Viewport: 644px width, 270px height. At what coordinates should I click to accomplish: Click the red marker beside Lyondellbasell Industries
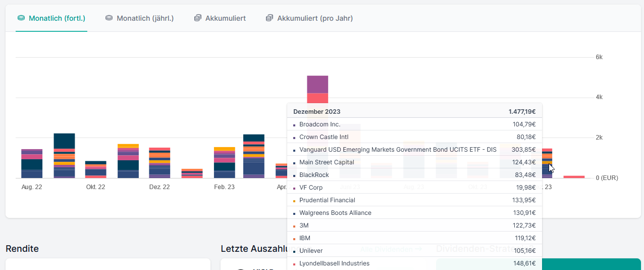click(294, 264)
